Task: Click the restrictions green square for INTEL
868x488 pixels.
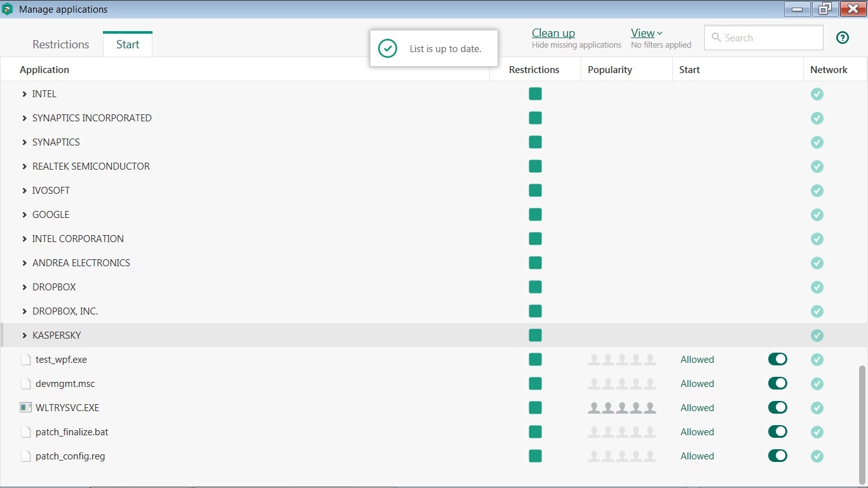Action: click(535, 94)
